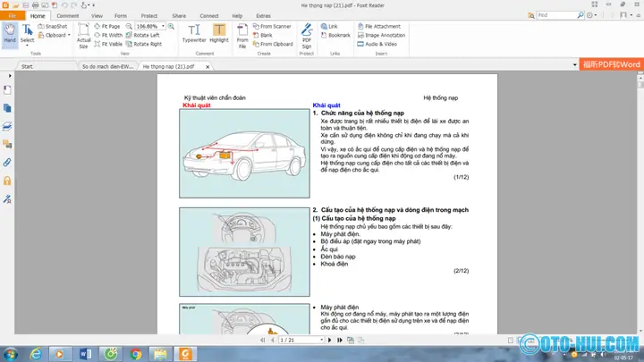The image size is (644, 362).
Task: Insert a Link
Action: [329, 26]
